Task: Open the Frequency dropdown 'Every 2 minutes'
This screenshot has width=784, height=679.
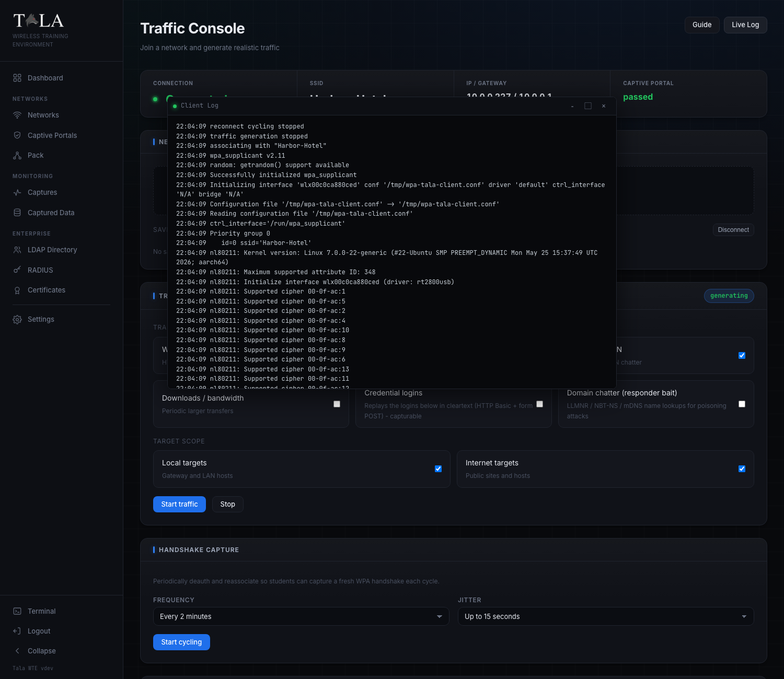Action: 301,616
